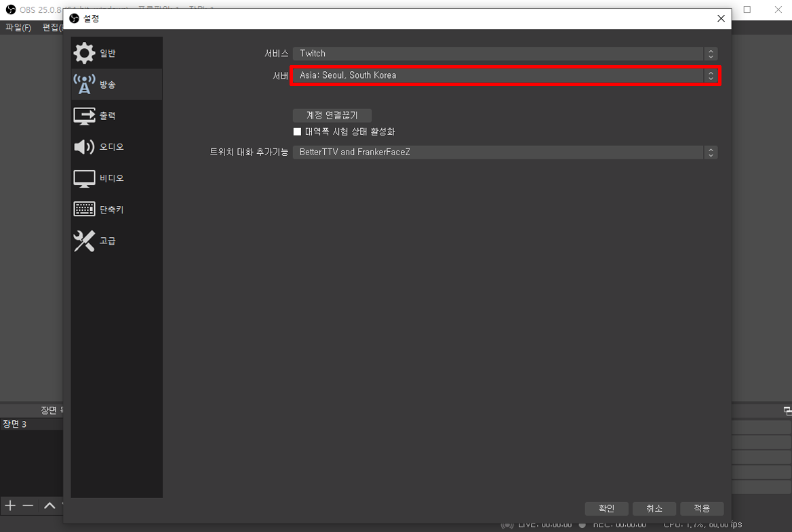The image size is (792, 532).
Task: Open the 서버 Asia: Seoul dropdown
Action: coord(505,76)
